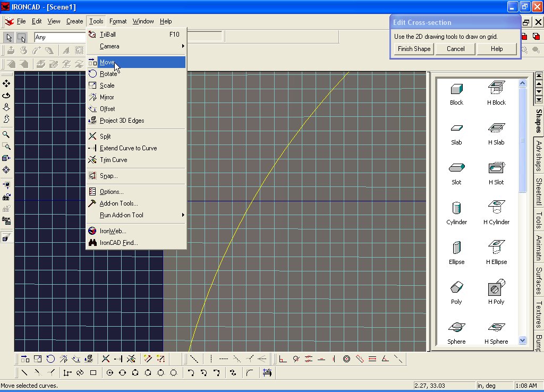Choose Rotate from the Tools menu
Viewport: 544px width, 392px height.
[x=136, y=74]
